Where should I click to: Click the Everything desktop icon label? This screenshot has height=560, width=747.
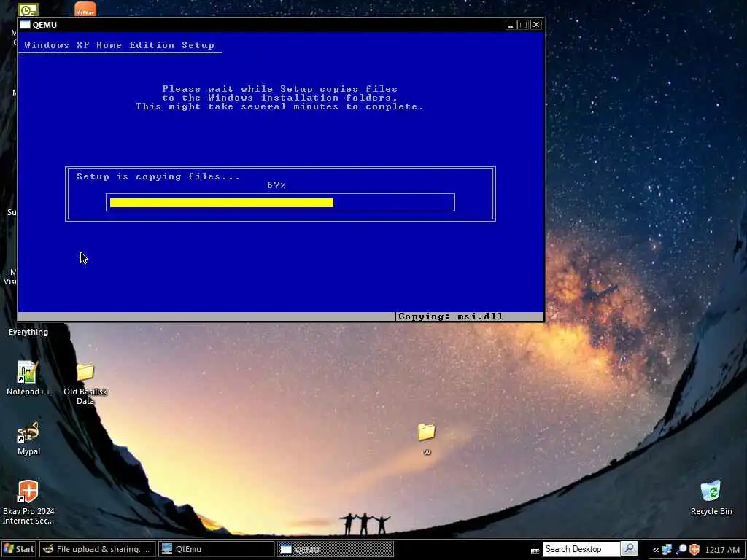pos(28,332)
